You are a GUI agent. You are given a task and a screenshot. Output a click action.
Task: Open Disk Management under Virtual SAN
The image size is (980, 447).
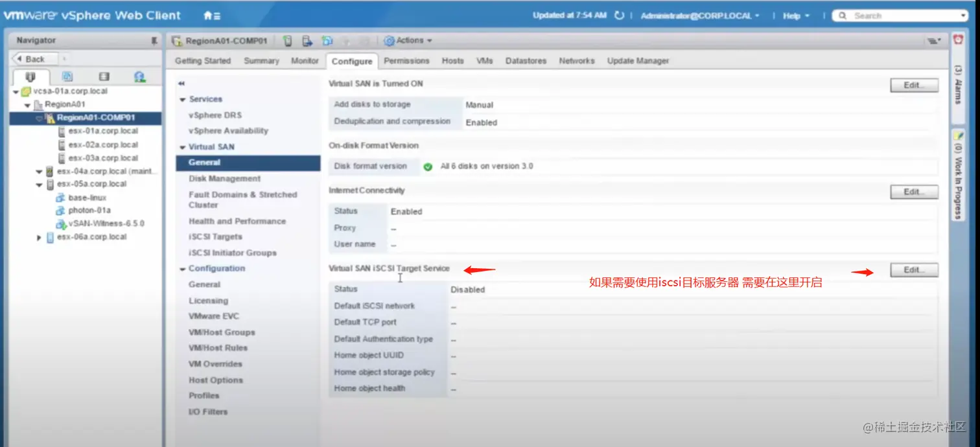click(x=224, y=179)
